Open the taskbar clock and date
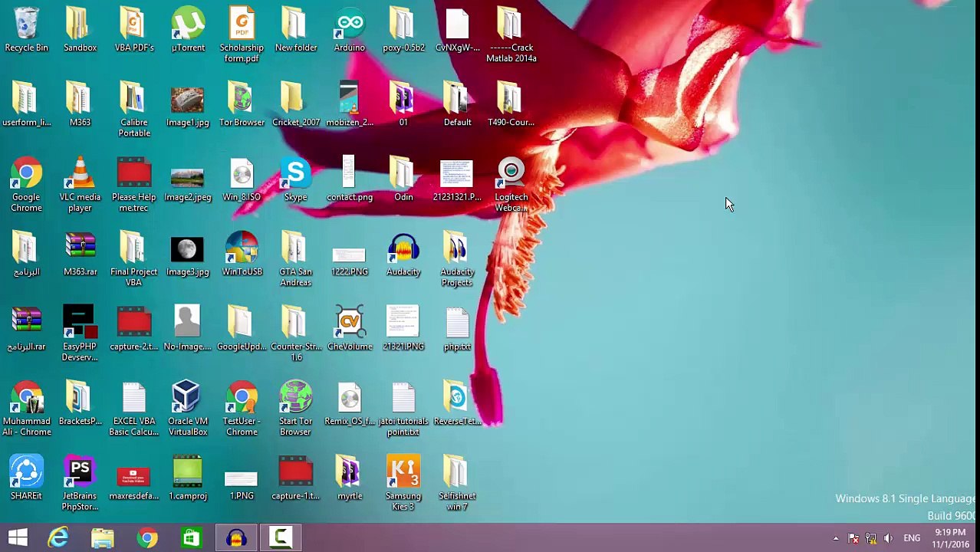Screen dimensions: 980x552 (x=950, y=538)
